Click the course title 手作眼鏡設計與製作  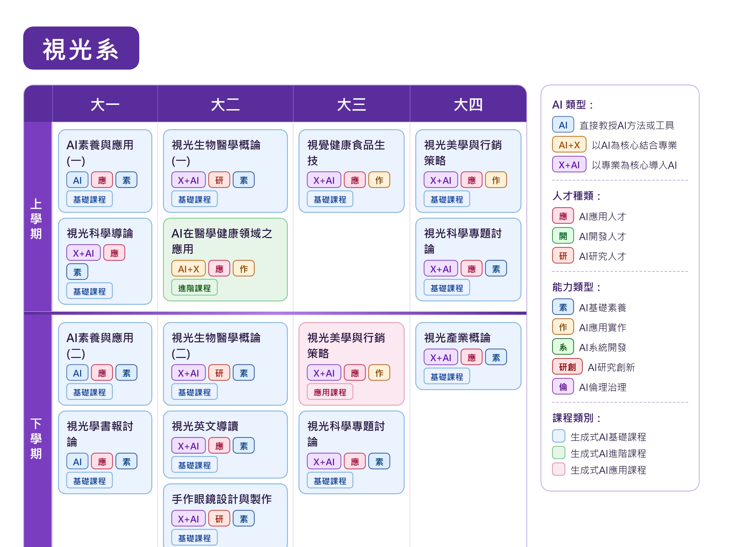click(x=222, y=499)
